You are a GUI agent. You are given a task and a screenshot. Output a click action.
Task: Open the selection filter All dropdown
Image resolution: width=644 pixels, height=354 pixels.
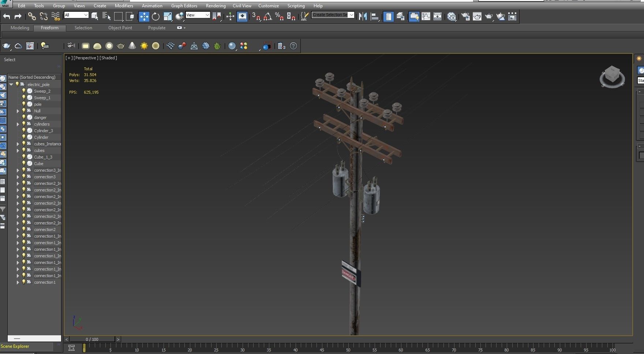76,15
